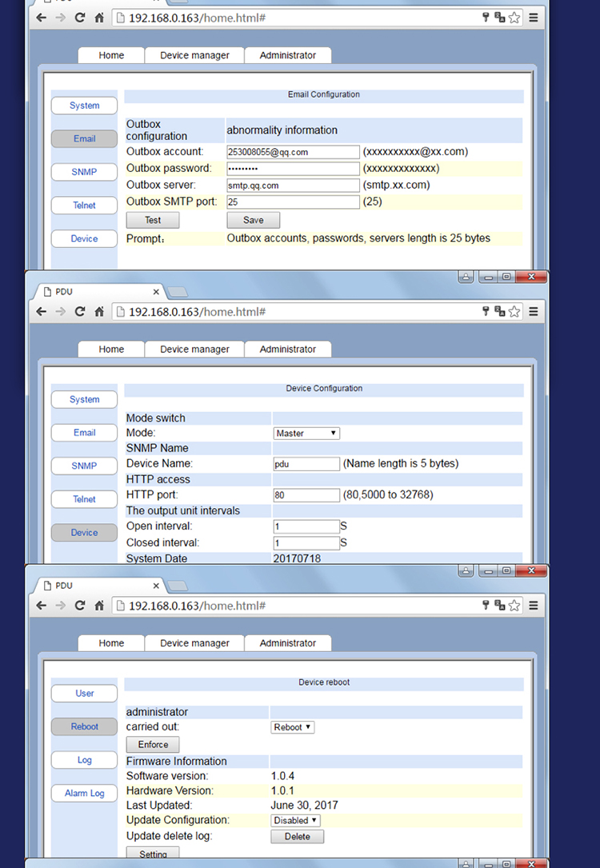The image size is (600, 868).
Task: Click the Test button under Outbox settings
Action: (x=153, y=220)
